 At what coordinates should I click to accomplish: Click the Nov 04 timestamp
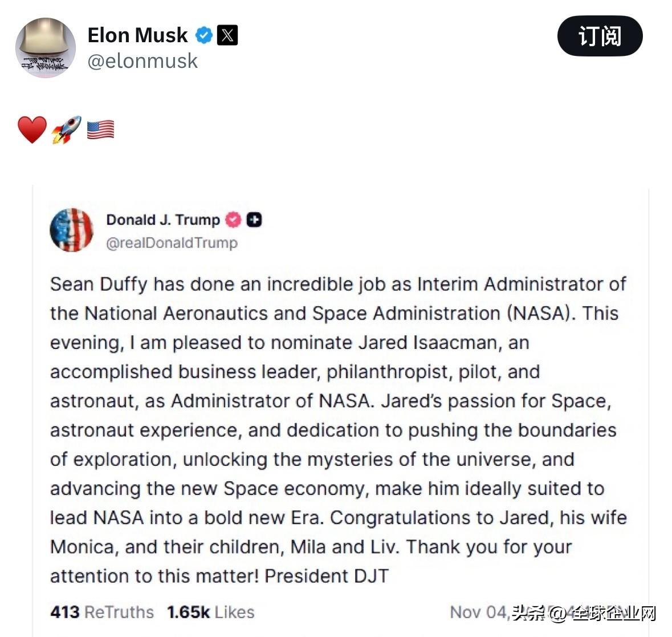(478, 612)
